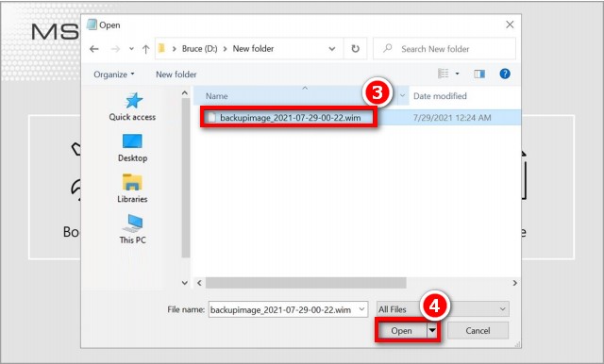Viewport: 604px width, 364px height.
Task: Refresh the New folder view
Action: [x=355, y=49]
